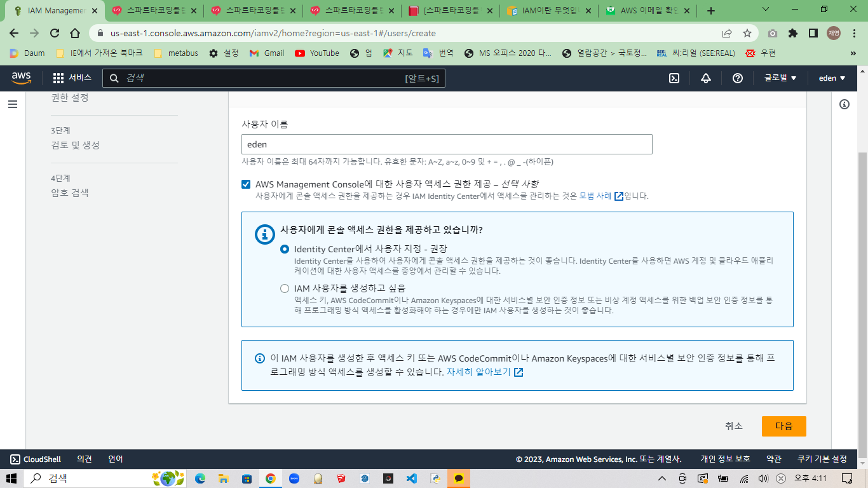Viewport: 868px width, 488px height.
Task: Click the screenshot camera extension icon
Action: (x=773, y=33)
